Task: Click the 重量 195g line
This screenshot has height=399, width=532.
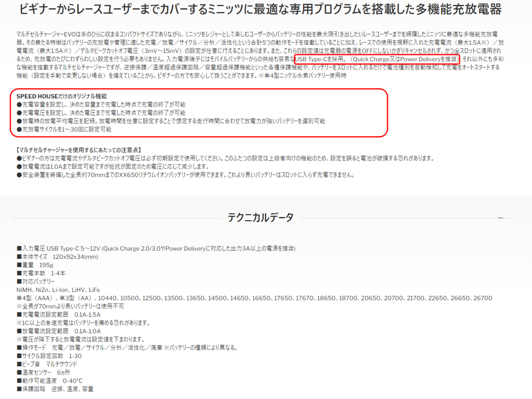Action: (x=35, y=265)
